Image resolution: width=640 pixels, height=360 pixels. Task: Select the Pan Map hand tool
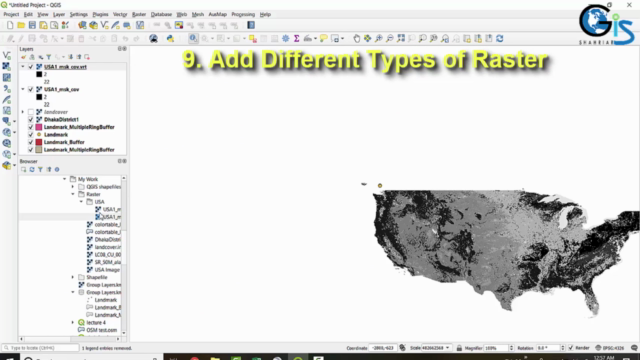(356, 38)
